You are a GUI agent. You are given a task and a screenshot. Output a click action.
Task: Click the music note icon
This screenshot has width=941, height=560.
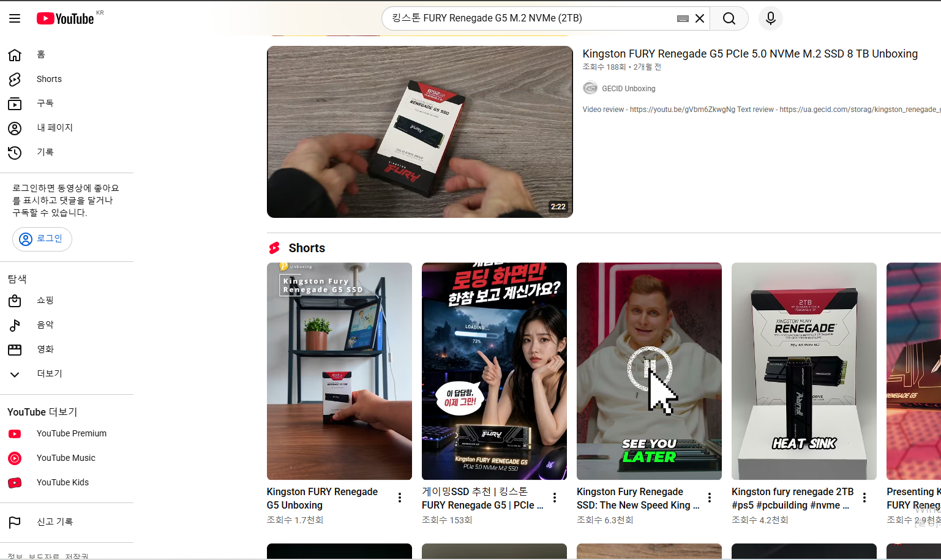(x=15, y=325)
